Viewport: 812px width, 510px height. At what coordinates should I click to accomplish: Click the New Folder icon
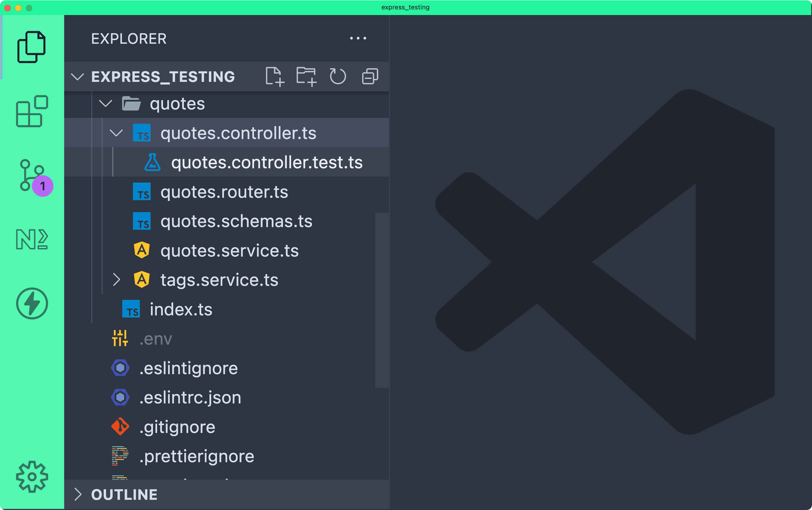(306, 76)
